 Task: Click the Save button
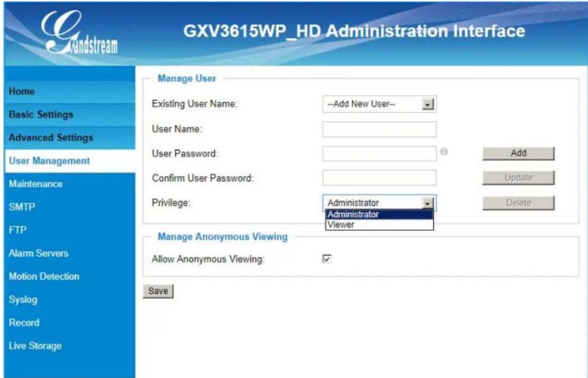(x=157, y=291)
